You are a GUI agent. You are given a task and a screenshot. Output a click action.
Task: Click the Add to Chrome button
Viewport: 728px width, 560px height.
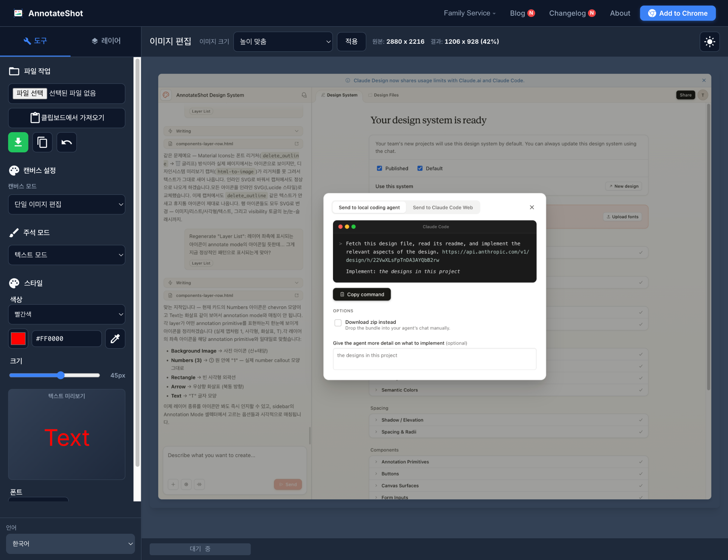click(678, 13)
